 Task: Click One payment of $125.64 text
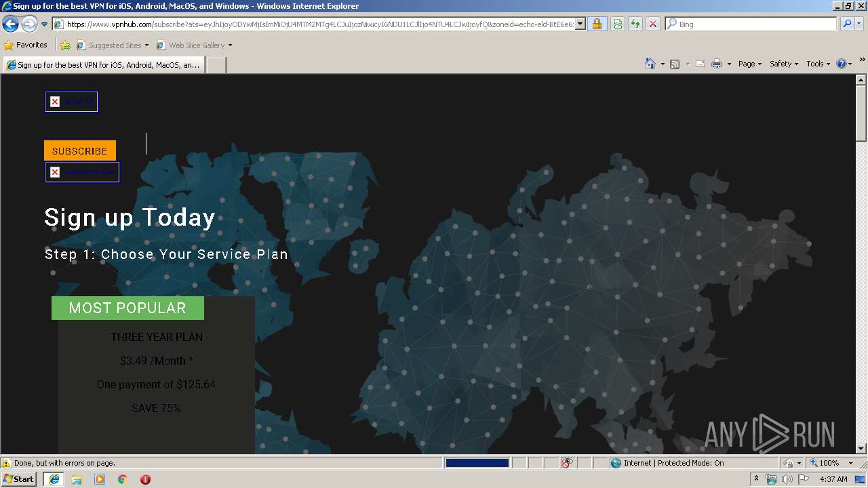157,384
